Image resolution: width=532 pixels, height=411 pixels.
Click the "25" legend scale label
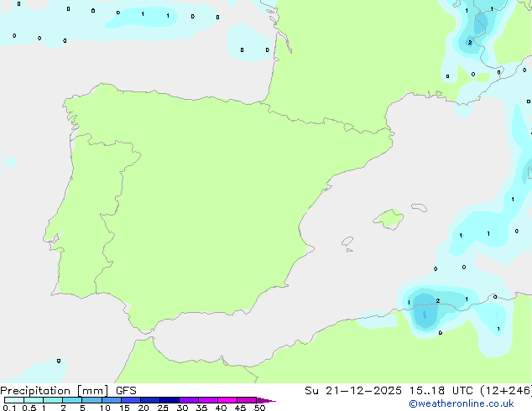click(163, 408)
